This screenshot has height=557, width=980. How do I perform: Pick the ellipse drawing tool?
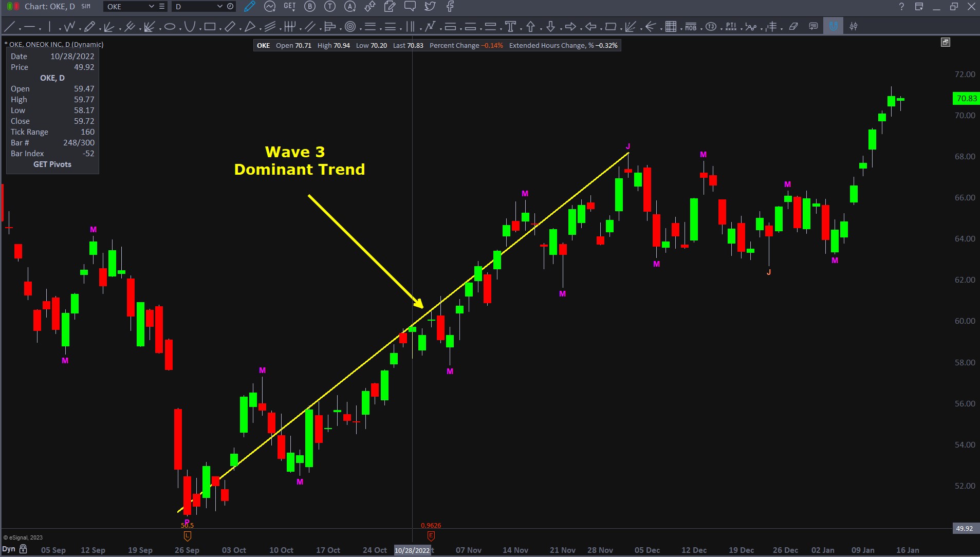[170, 26]
